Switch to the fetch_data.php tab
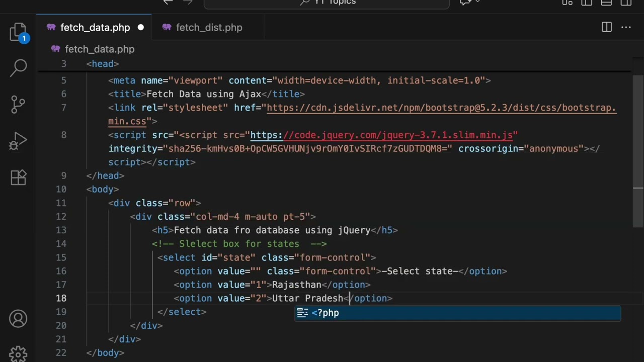The width and height of the screenshot is (644, 362). click(94, 28)
